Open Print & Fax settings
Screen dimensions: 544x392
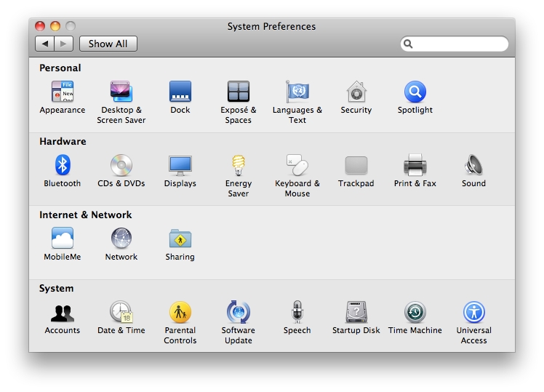click(x=415, y=166)
